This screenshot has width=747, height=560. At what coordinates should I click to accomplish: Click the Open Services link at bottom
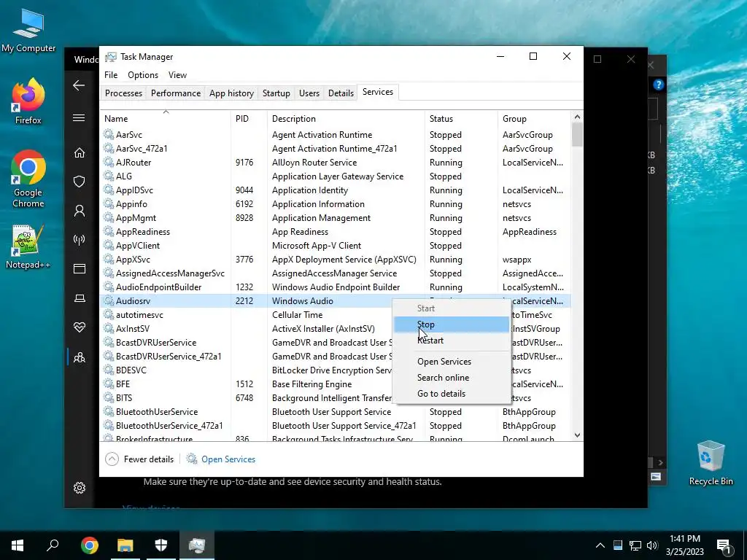click(228, 459)
